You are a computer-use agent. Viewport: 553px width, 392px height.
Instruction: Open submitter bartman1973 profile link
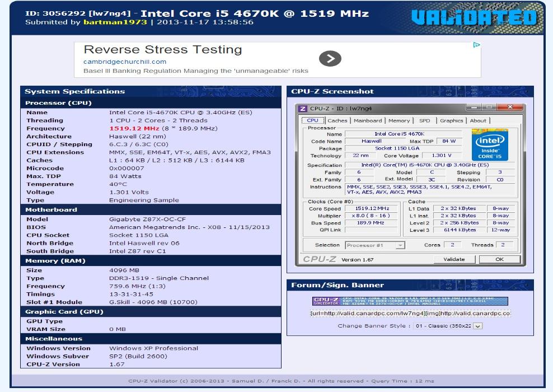pos(115,22)
